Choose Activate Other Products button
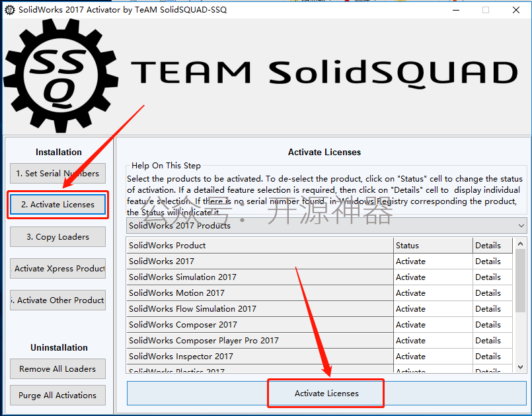 57,300
